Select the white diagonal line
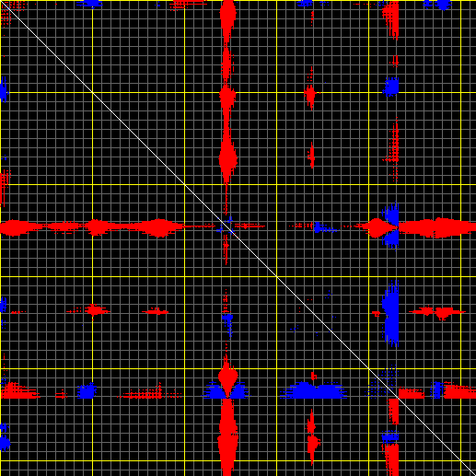The width and height of the screenshot is (476, 476). (x=238, y=238)
